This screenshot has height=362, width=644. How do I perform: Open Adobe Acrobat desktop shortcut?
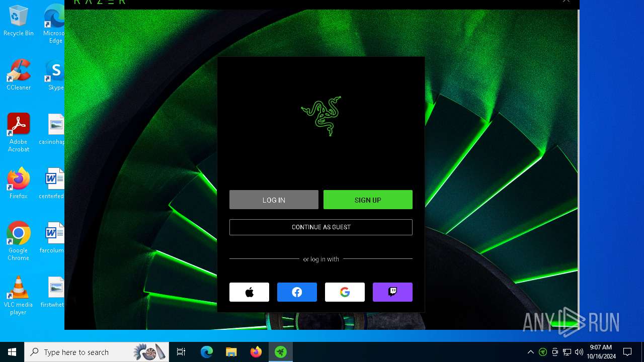19,133
